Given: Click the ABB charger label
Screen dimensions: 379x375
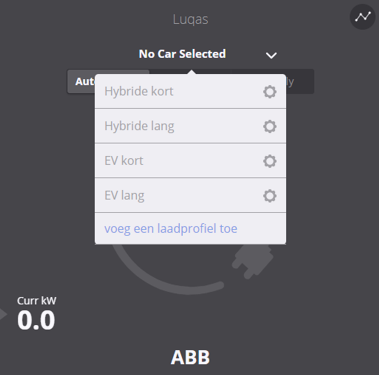Looking at the screenshot, I should coord(190,357).
